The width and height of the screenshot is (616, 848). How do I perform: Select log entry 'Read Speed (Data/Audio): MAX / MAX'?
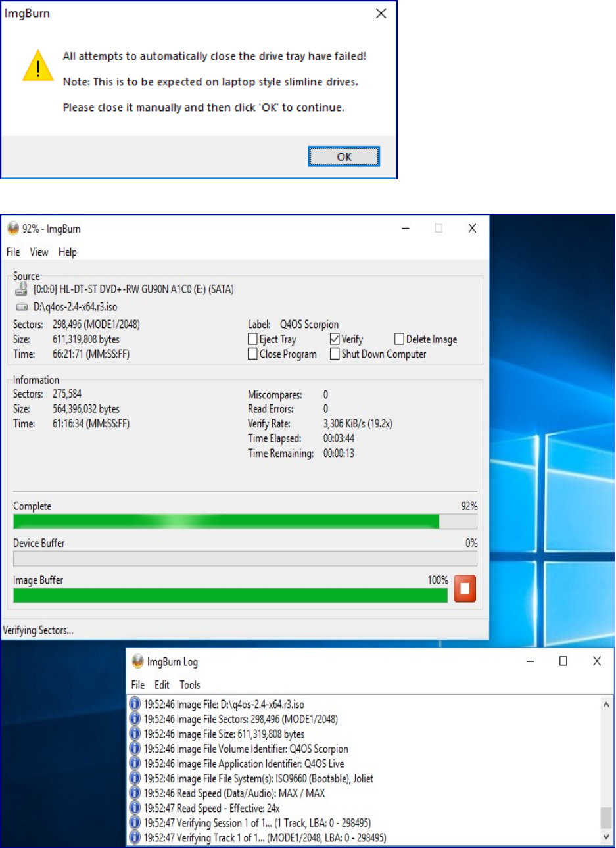click(x=235, y=793)
